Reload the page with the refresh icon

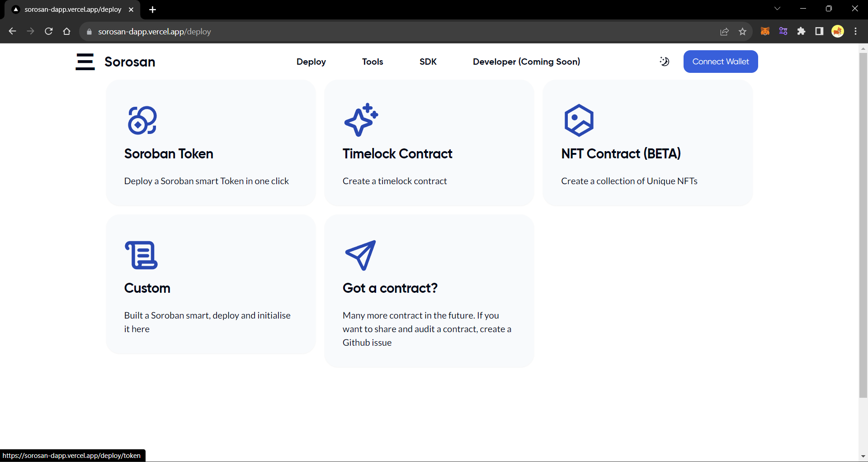point(49,31)
